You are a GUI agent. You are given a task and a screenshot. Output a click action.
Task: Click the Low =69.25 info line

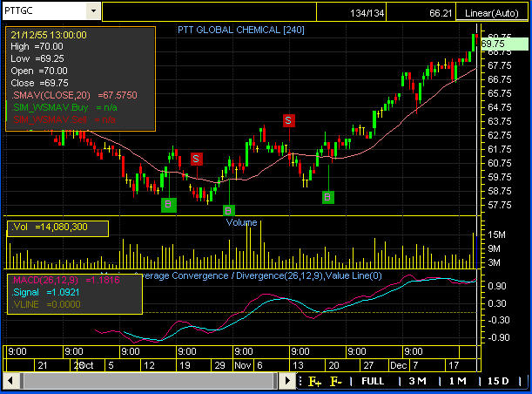(x=37, y=58)
